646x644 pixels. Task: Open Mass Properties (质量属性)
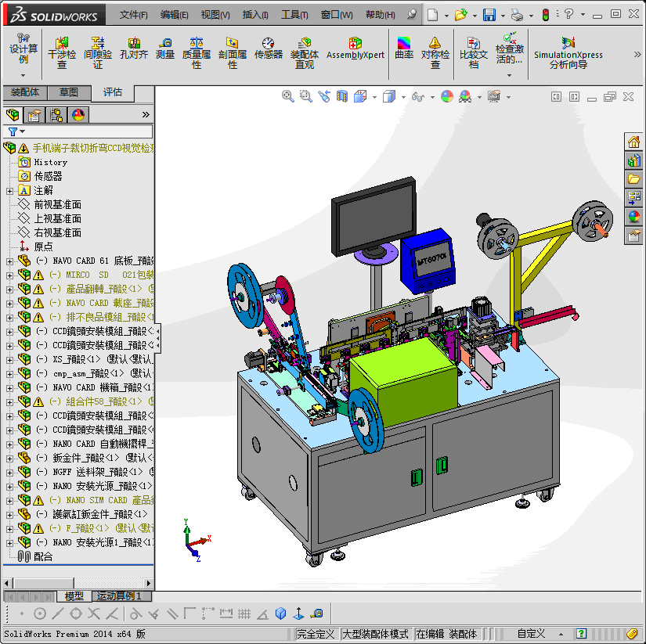(197, 52)
